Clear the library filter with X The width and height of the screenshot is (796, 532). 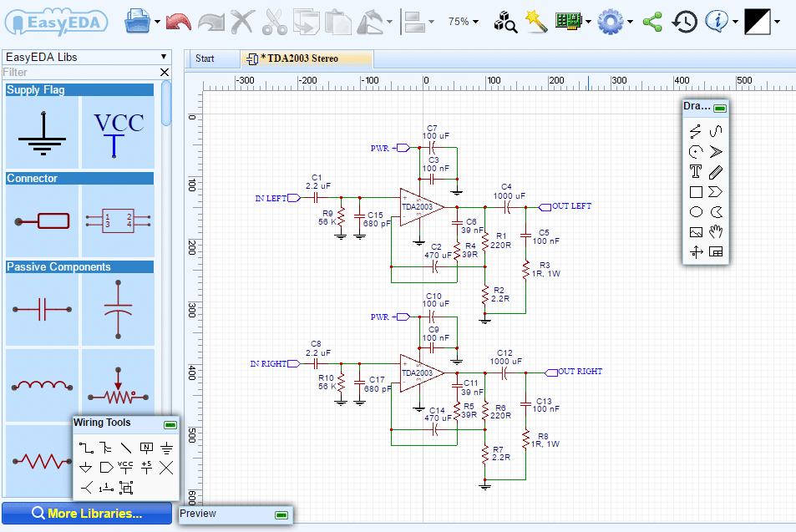(x=165, y=72)
